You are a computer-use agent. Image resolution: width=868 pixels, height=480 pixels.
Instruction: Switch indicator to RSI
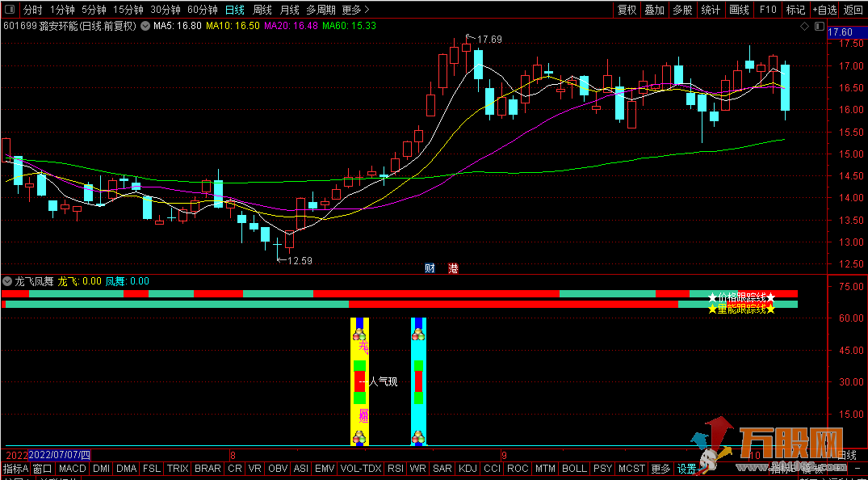coord(396,469)
